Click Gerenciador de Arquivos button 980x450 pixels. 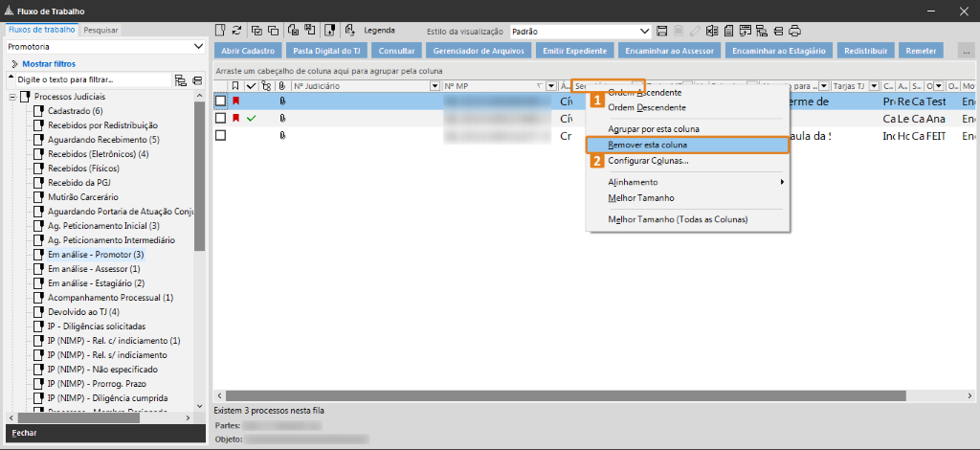[479, 51]
